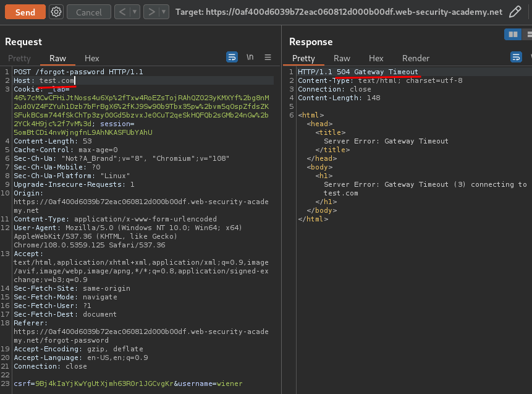Open request settings gear icon
532x394 pixels.
point(56,12)
